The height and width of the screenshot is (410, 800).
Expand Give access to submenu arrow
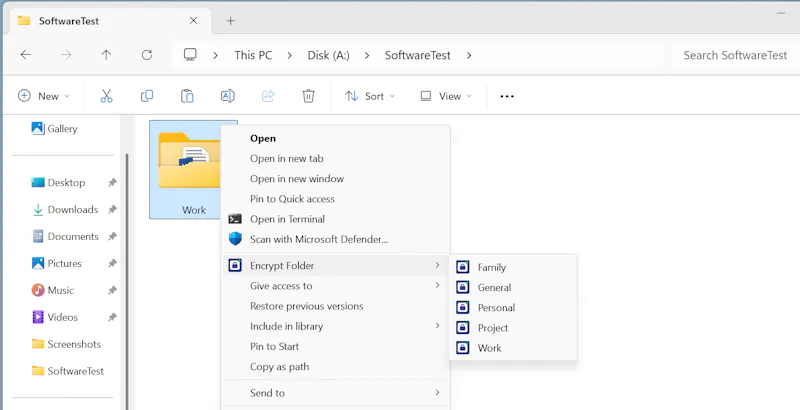point(437,285)
